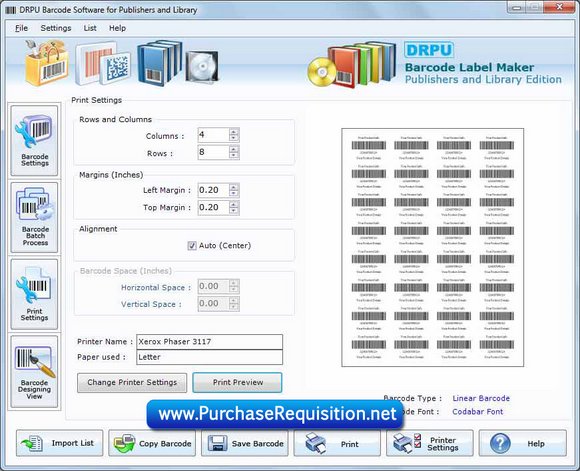Click the Paper used field

pyautogui.click(x=209, y=357)
